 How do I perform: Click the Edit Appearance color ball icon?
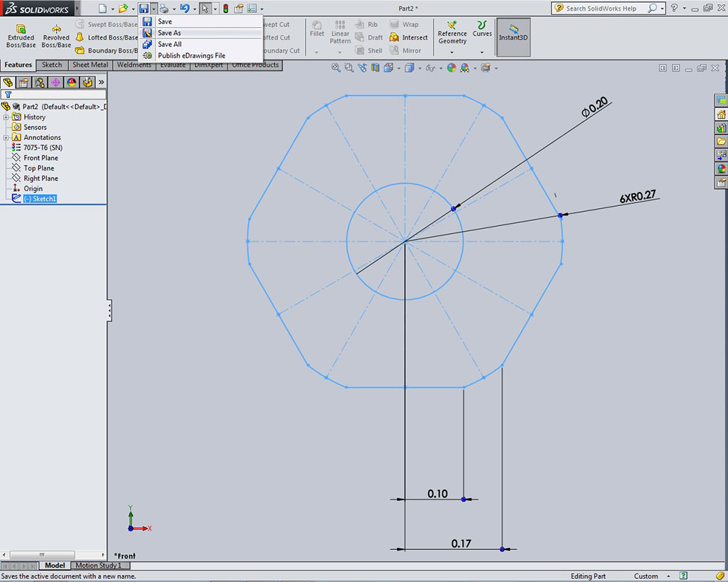tap(451, 68)
